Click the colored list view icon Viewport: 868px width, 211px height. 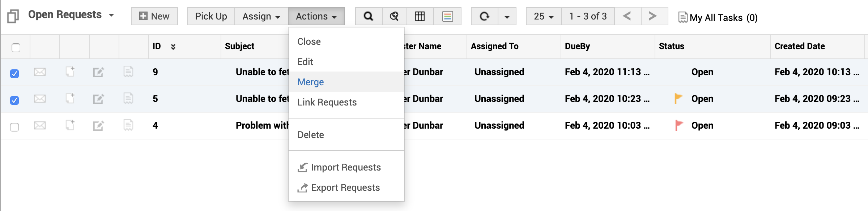447,16
